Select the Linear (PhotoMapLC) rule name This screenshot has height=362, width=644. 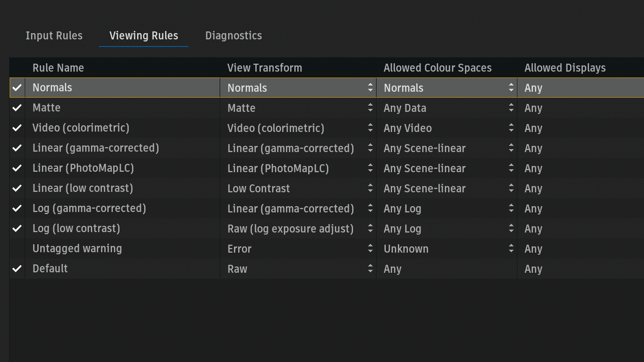click(83, 168)
